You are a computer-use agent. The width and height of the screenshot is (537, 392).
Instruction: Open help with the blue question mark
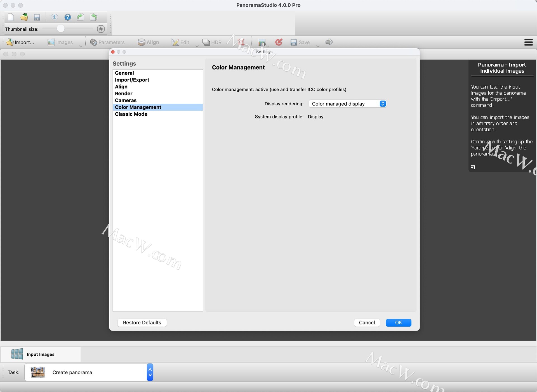pos(67,17)
